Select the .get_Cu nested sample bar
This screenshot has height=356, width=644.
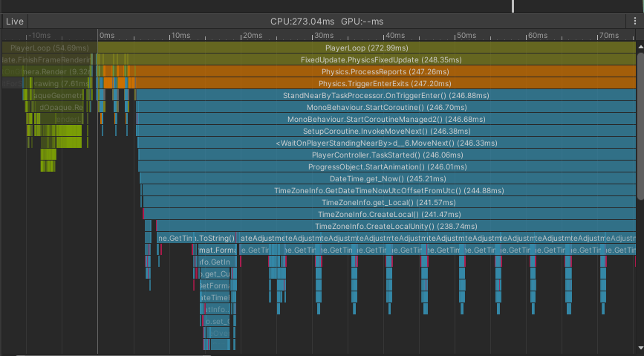click(x=215, y=274)
